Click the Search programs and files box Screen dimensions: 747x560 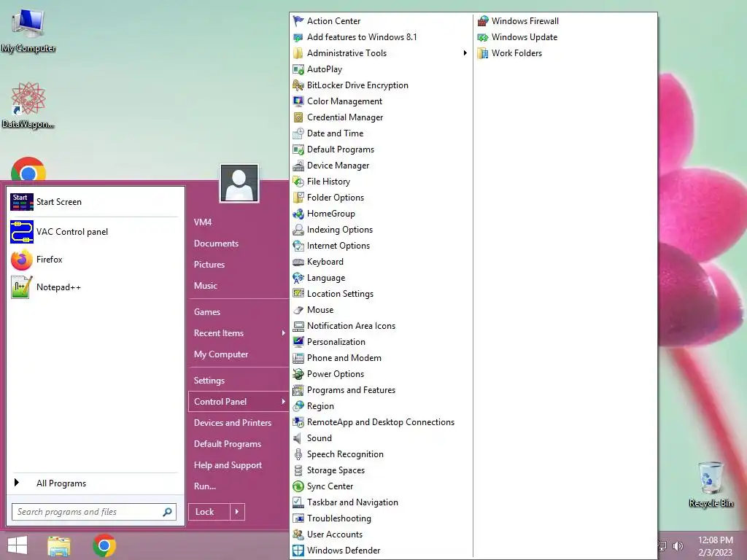(x=94, y=512)
